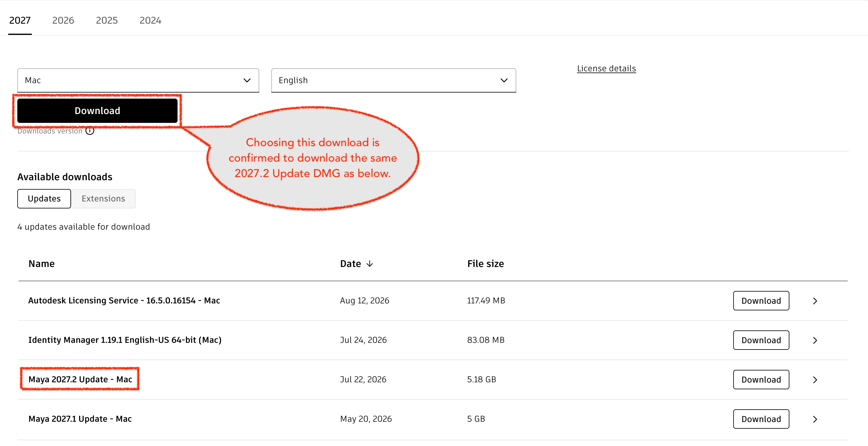868x446 pixels.
Task: Select the 2027 version tab
Action: [x=20, y=20]
